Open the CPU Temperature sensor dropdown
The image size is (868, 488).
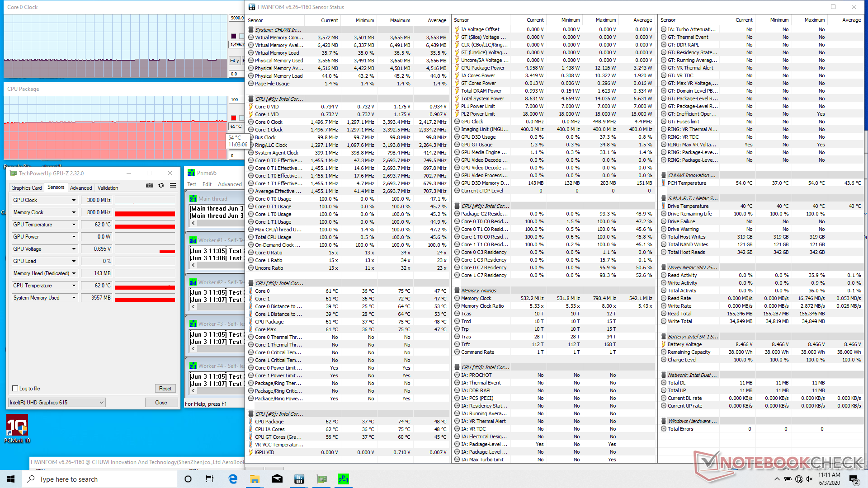[74, 286]
